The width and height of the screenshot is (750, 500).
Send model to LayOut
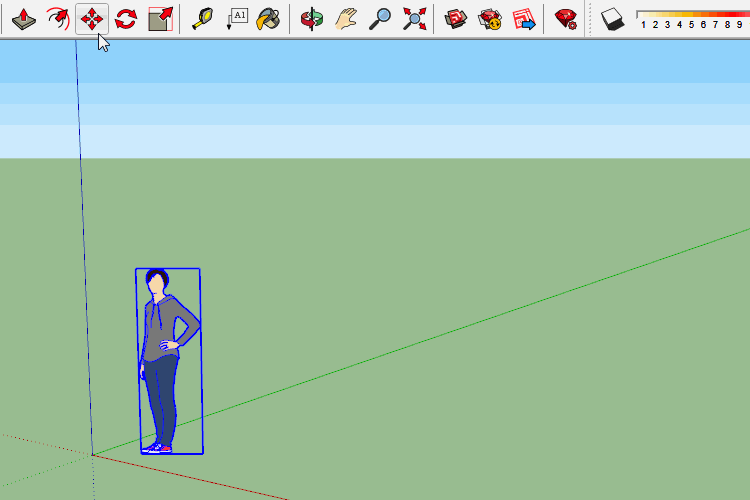click(524, 18)
